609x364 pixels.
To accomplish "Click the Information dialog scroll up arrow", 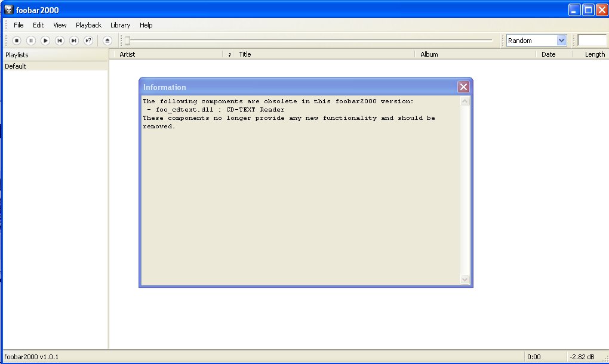I will click(x=465, y=101).
